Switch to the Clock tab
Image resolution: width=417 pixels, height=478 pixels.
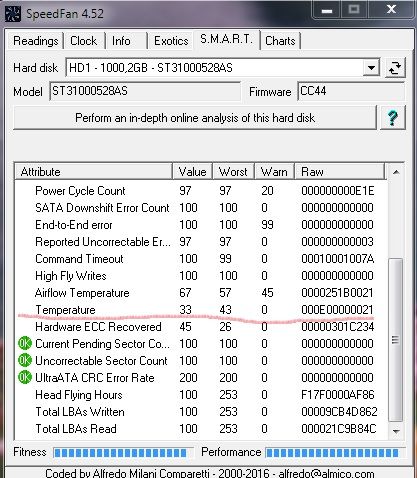tap(83, 41)
